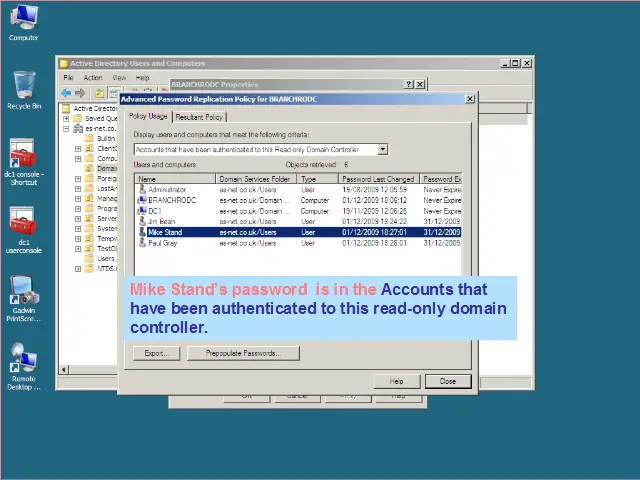Select the es-net.co.uk domain node icon
Screen dimensions: 640x480
point(78,128)
